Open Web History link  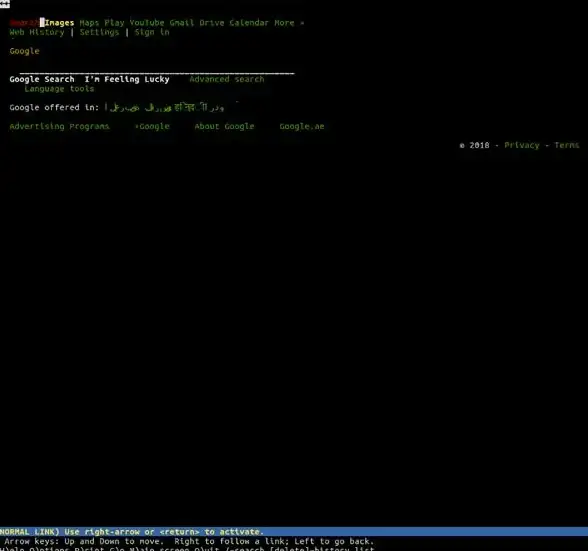tap(37, 33)
